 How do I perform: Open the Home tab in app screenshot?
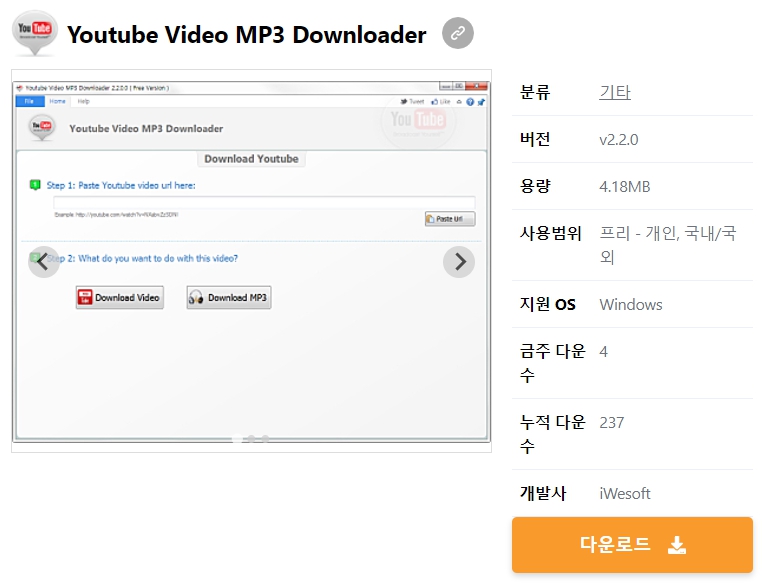[x=57, y=101]
